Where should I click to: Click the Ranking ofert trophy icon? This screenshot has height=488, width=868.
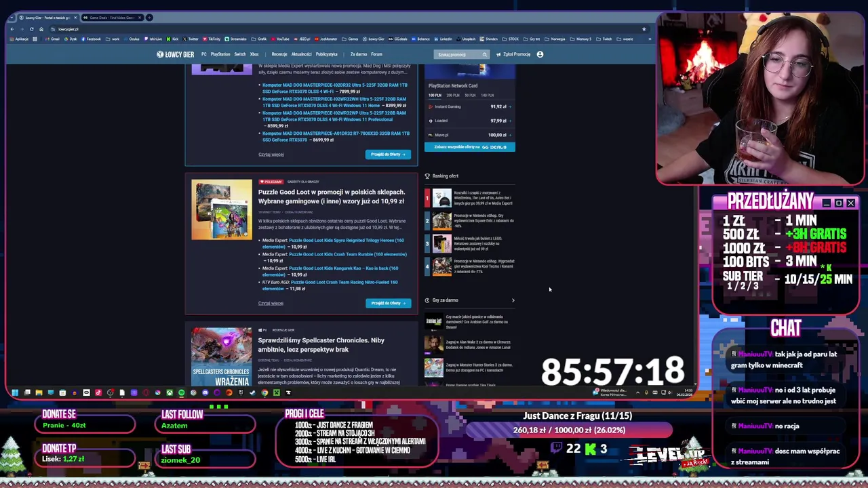coord(427,176)
